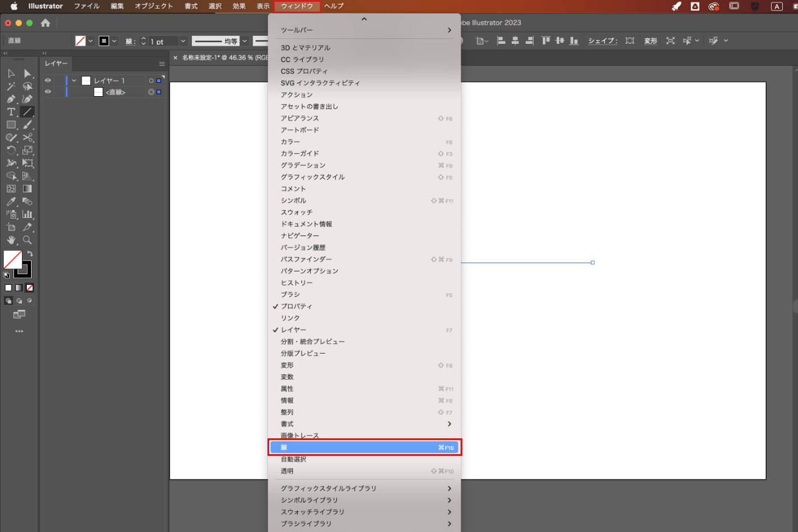The height and width of the screenshot is (532, 798).
Task: Select the Perspective Grid tool
Action: [x=27, y=176]
